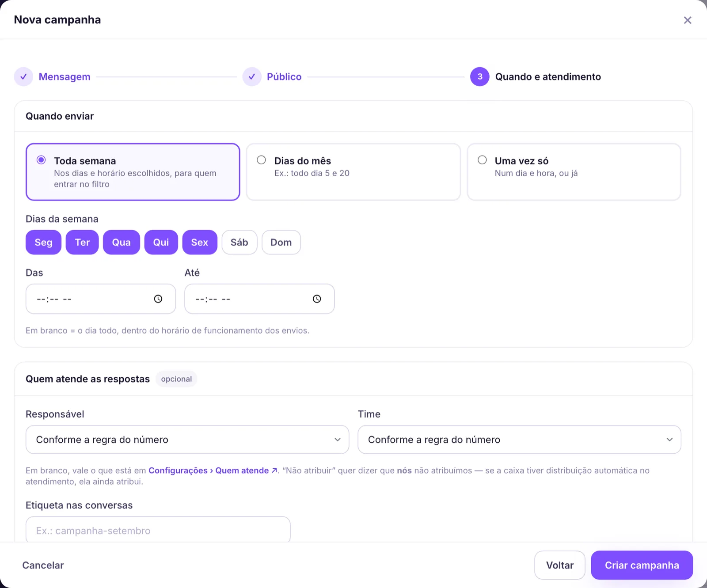The height and width of the screenshot is (588, 707).
Task: Open the Time dropdown
Action: (519, 440)
